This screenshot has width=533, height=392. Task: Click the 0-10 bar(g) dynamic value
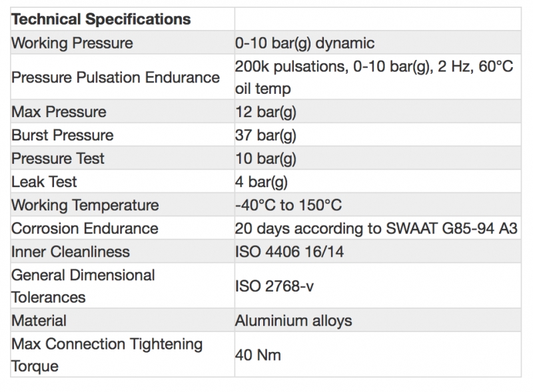[x=304, y=44]
